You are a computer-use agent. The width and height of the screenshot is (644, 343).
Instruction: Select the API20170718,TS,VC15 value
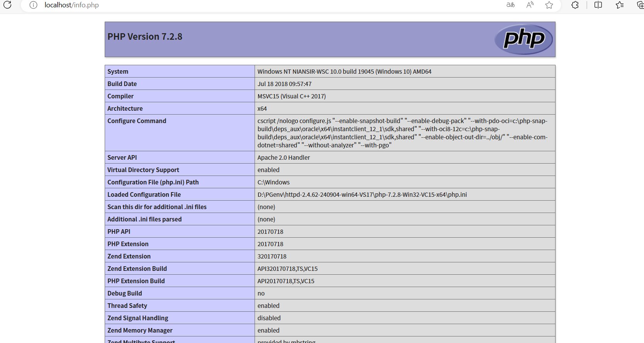tap(286, 281)
